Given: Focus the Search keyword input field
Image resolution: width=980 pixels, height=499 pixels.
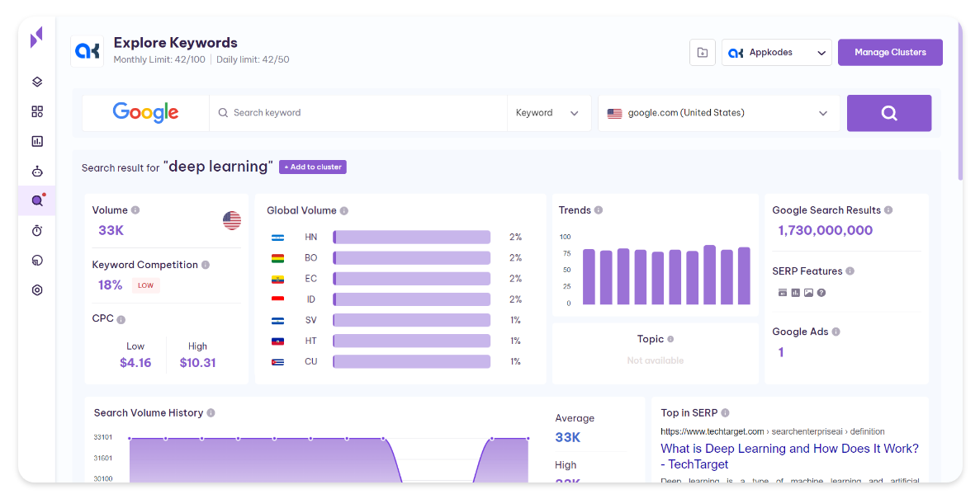Looking at the screenshot, I should pyautogui.click(x=358, y=113).
